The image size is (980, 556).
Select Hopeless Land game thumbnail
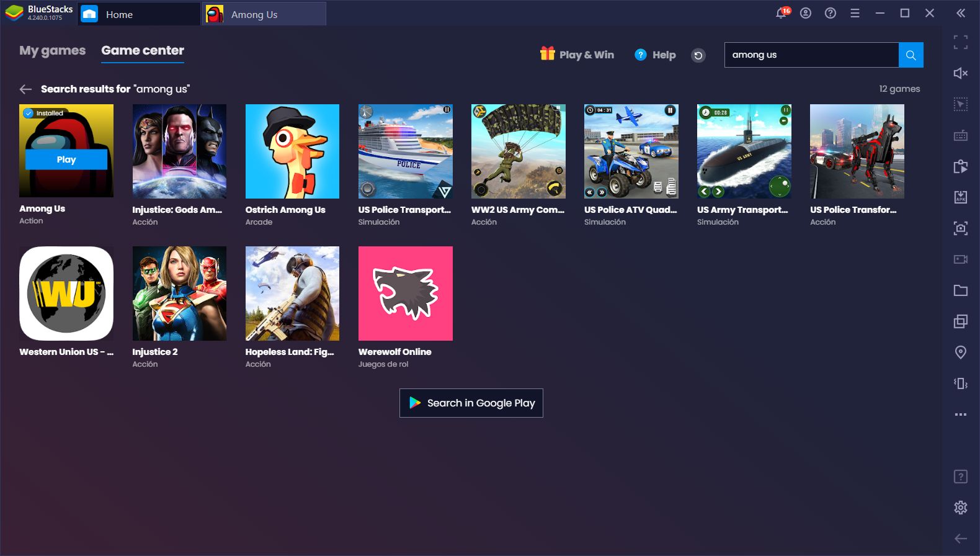point(292,294)
